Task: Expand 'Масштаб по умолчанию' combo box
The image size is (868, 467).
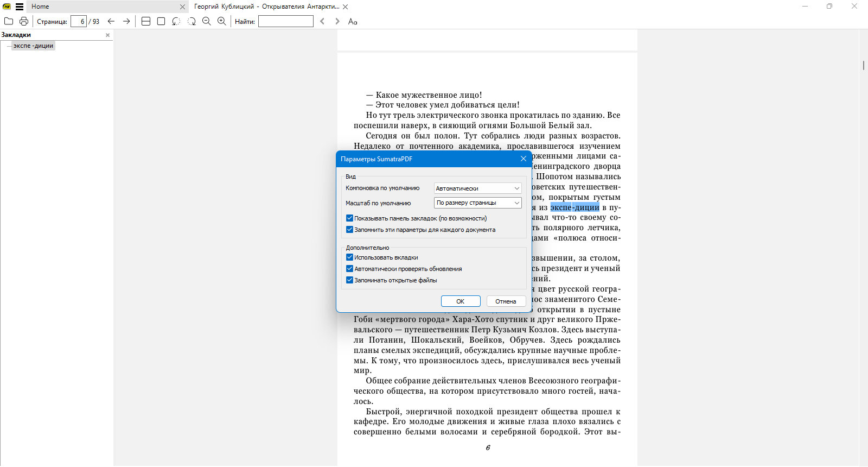Action: (478, 203)
